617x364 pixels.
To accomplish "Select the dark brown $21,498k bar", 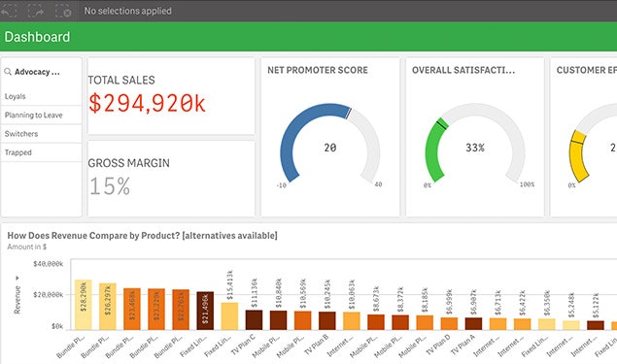I will pyautogui.click(x=205, y=311).
